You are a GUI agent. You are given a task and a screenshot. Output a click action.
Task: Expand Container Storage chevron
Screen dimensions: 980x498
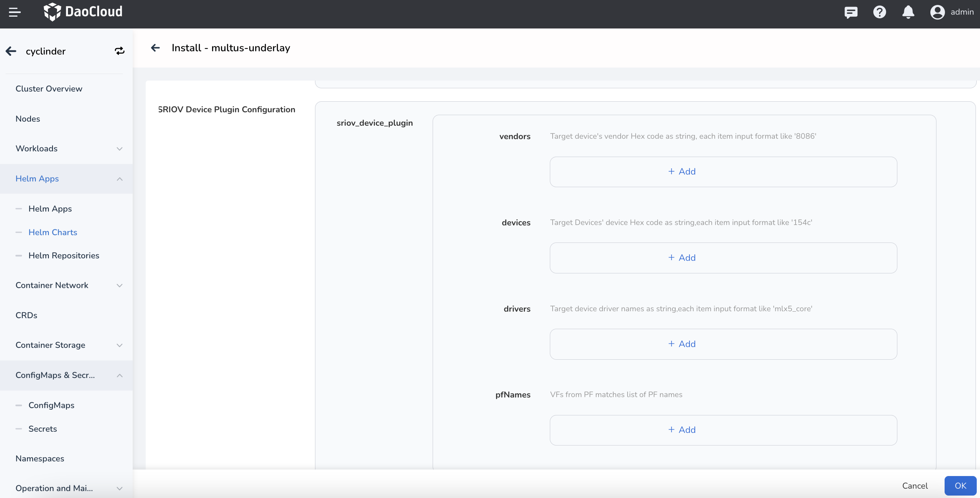tap(120, 345)
